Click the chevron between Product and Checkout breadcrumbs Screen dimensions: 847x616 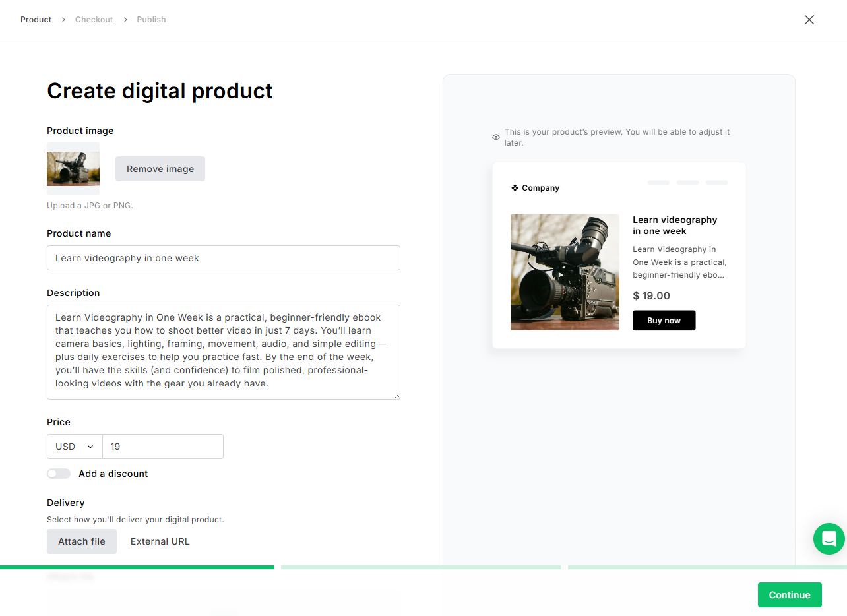pyautogui.click(x=62, y=20)
